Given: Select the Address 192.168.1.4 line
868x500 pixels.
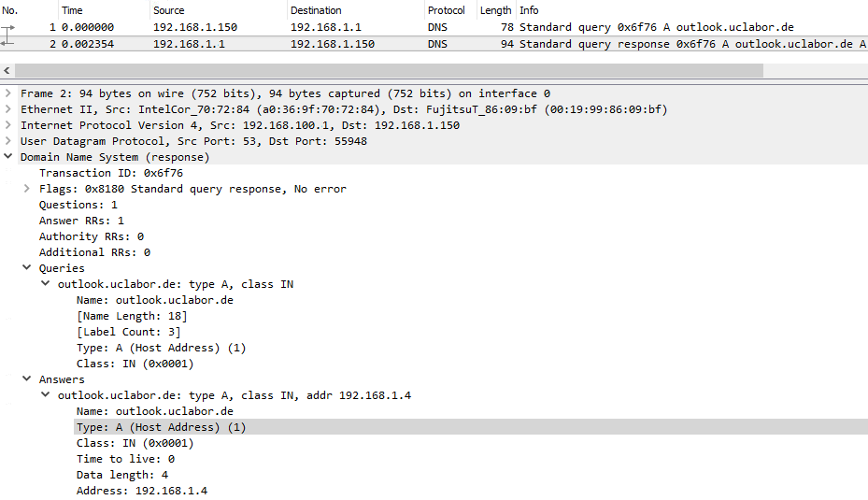Looking at the screenshot, I should (142, 491).
